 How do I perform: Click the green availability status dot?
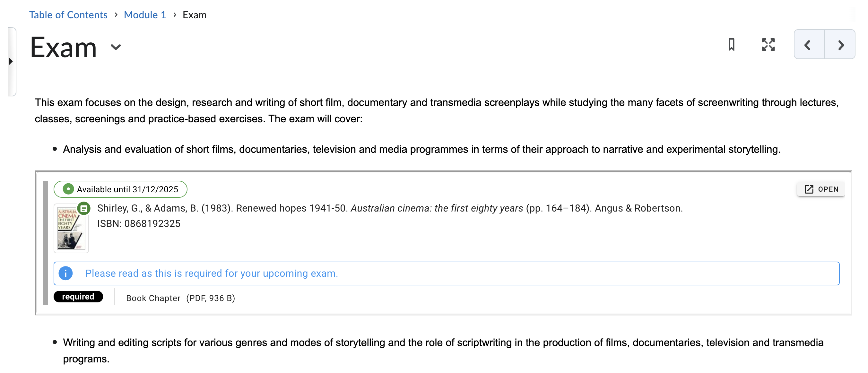click(x=68, y=189)
